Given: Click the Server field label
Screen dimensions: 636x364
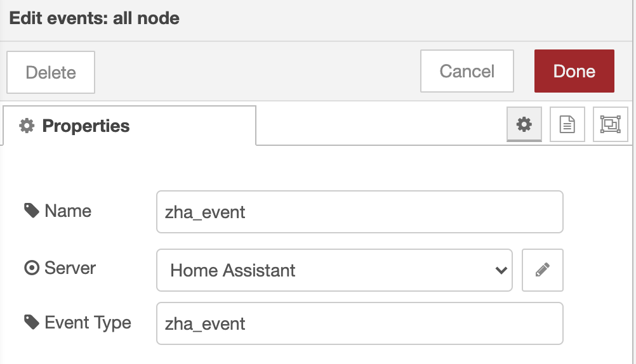Looking at the screenshot, I should coord(70,268).
